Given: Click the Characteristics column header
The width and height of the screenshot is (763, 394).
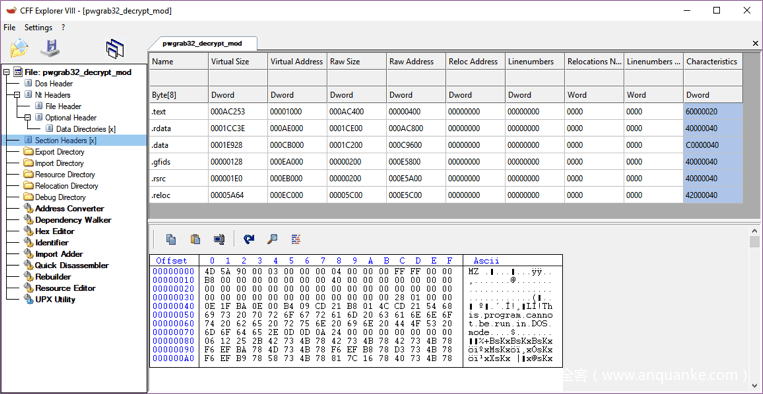Looking at the screenshot, I should (713, 62).
